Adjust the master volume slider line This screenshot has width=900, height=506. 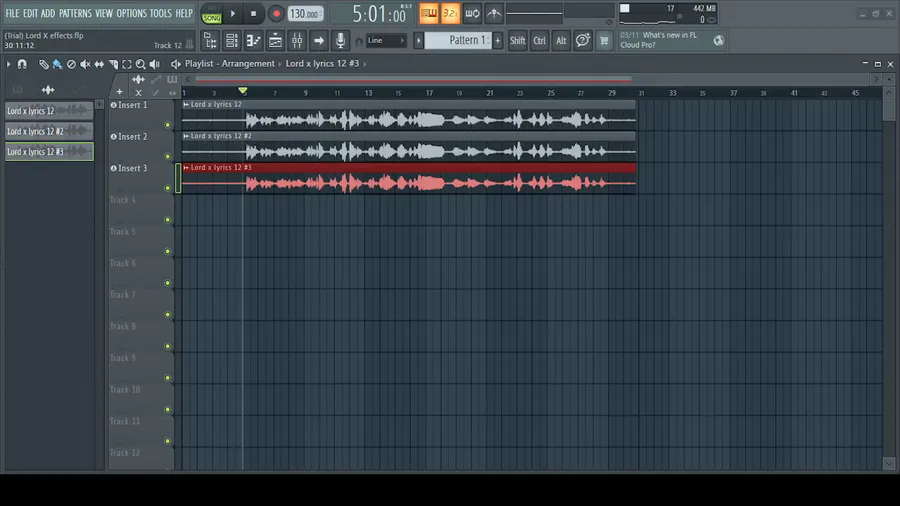pos(534,13)
